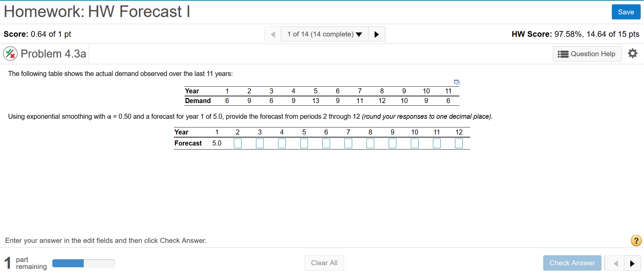Go to previous question using top left arrow
Screen dimensions: 644x278
272,34
